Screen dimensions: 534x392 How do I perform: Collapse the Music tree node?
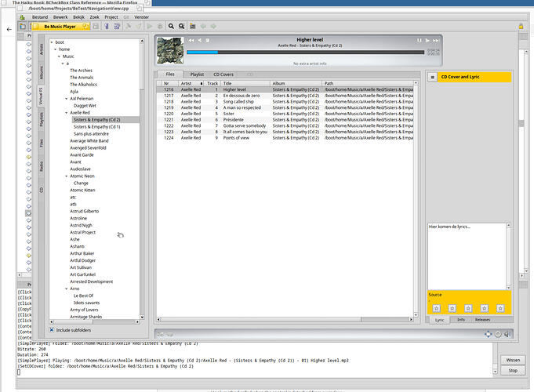coord(59,56)
